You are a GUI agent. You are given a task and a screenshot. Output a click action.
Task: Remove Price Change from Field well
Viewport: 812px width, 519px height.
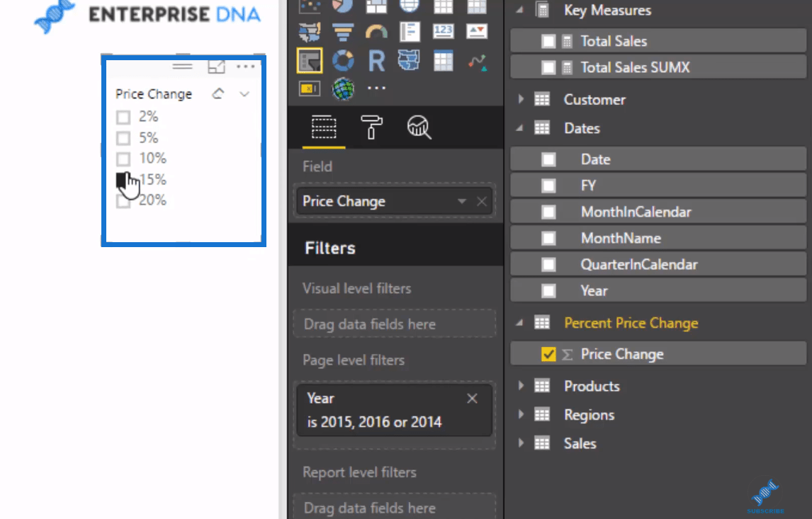click(482, 201)
